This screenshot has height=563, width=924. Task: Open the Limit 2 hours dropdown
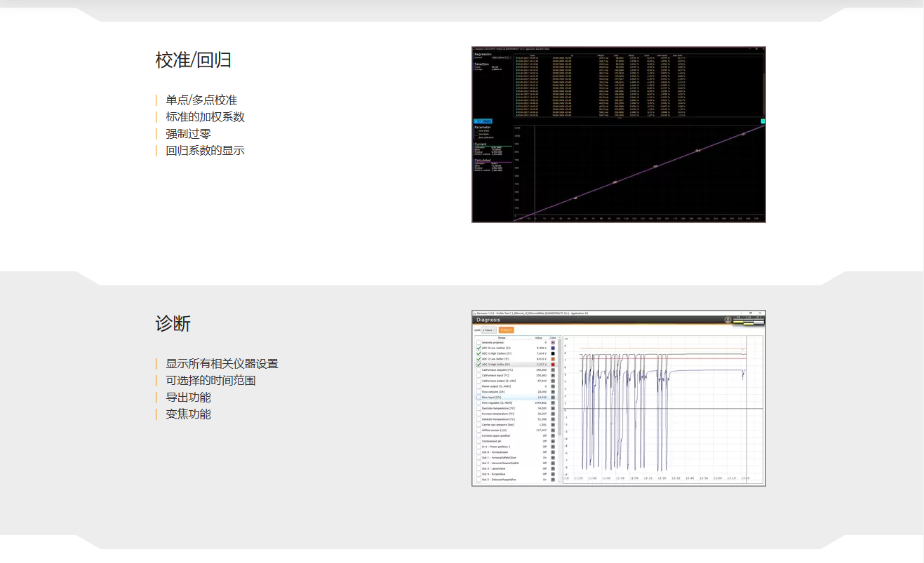(488, 330)
